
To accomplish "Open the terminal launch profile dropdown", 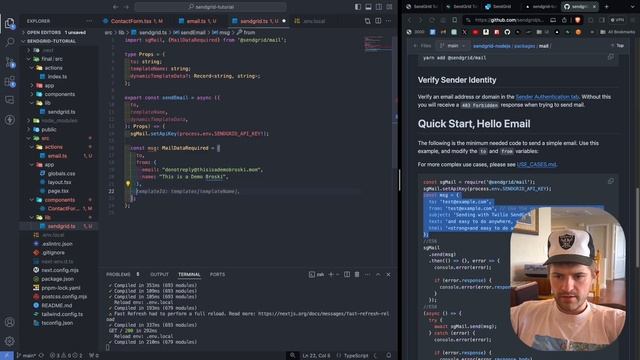I will coord(337,274).
